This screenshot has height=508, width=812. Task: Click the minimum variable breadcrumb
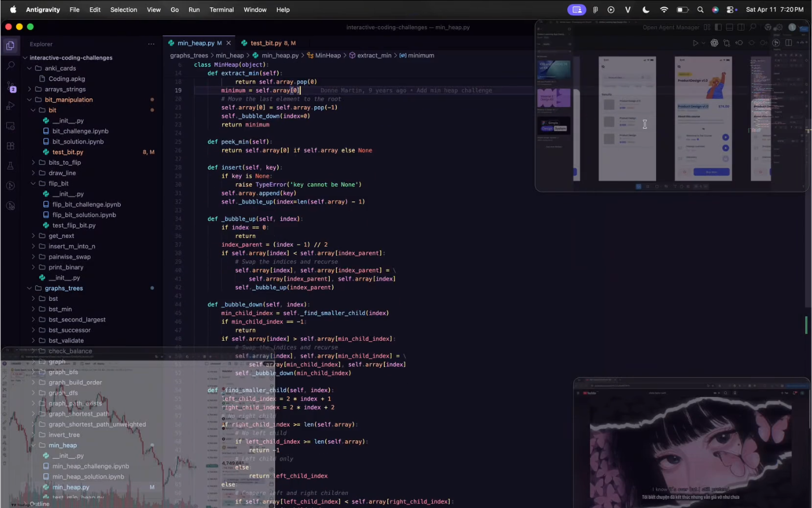pos(421,55)
